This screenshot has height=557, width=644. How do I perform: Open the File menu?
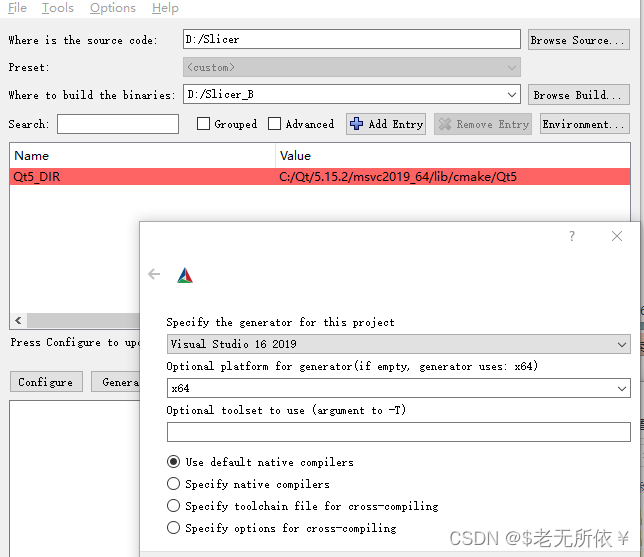(17, 8)
